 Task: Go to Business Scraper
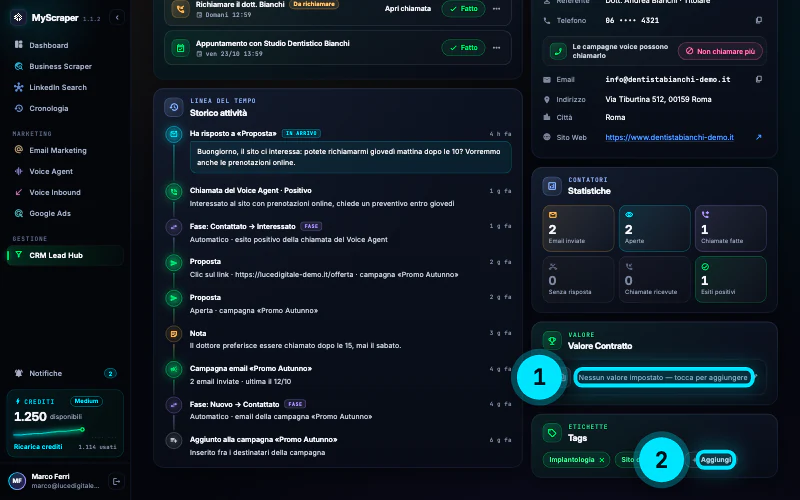coord(60,66)
